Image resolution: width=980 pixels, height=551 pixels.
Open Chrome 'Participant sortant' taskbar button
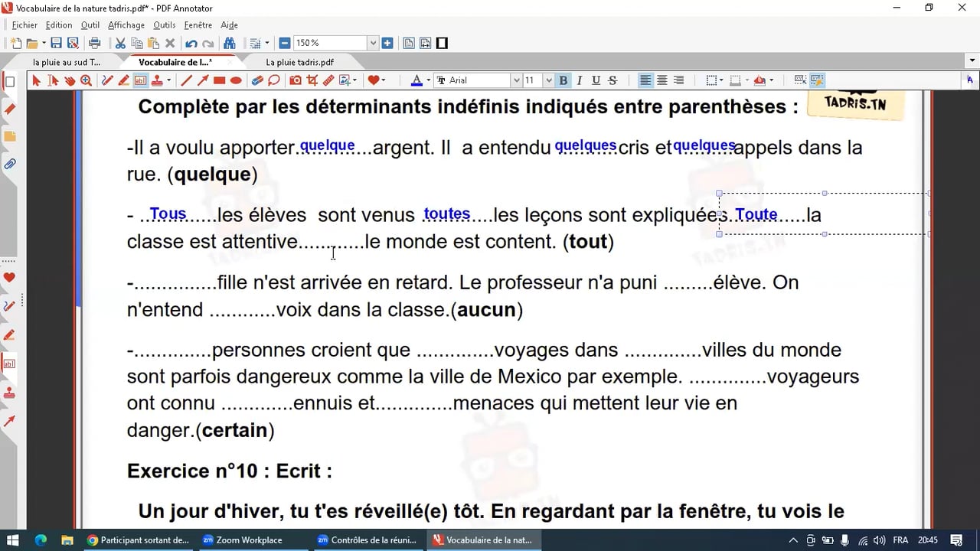pos(139,540)
